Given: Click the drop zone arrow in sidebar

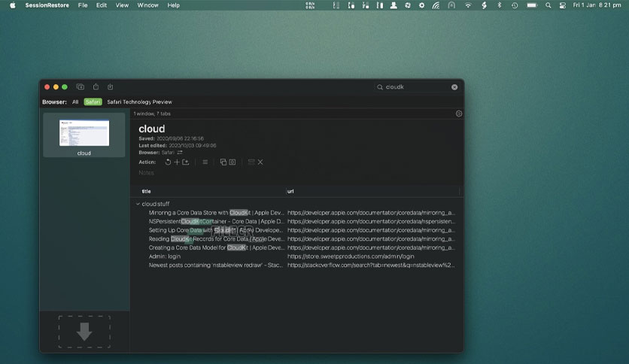Looking at the screenshot, I should tap(84, 332).
